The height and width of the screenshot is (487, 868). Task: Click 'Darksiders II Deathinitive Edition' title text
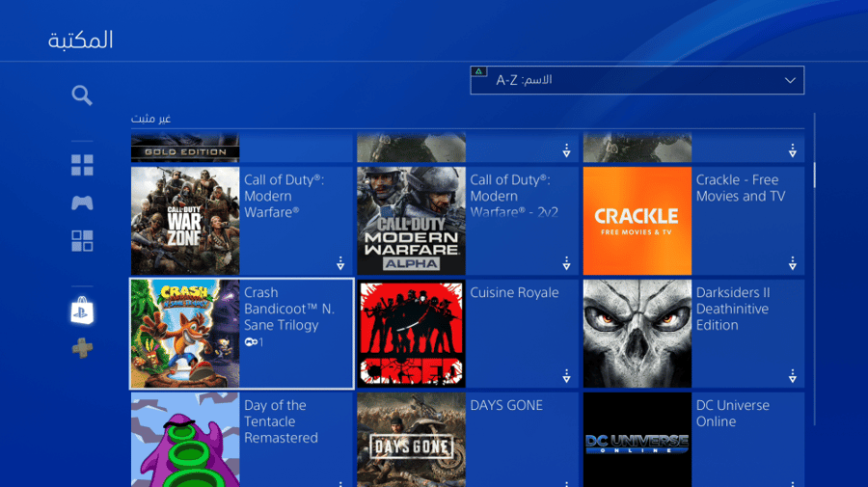coord(733,309)
